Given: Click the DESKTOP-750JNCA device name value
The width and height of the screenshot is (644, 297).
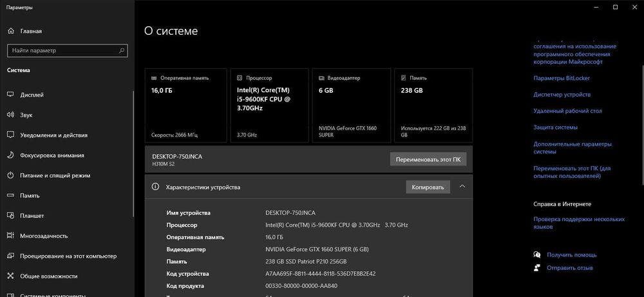Looking at the screenshot, I should pos(290,213).
